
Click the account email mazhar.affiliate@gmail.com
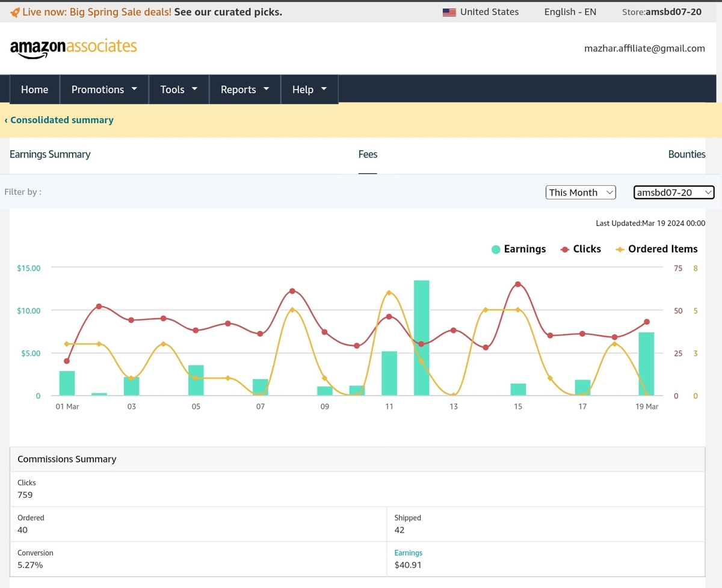[644, 49]
